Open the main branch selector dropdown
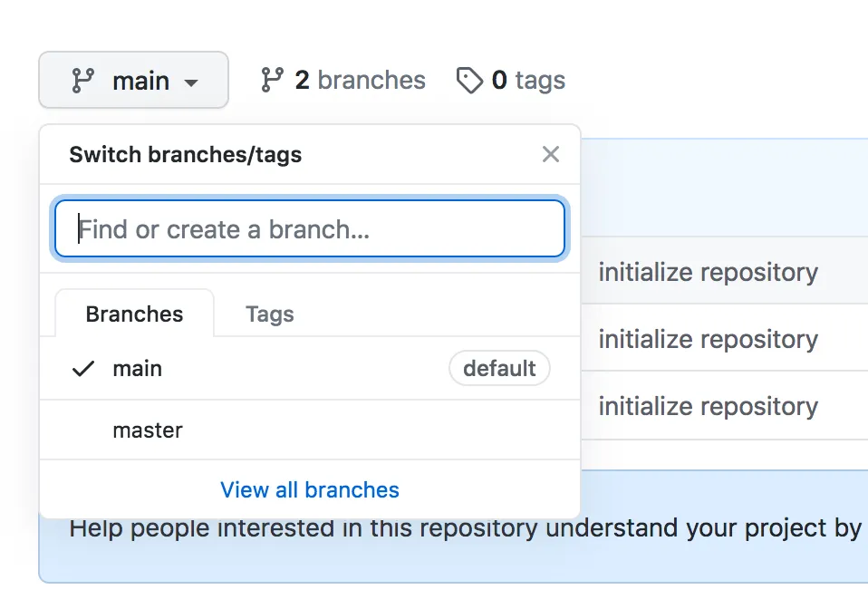The width and height of the screenshot is (868, 609). 133,80
